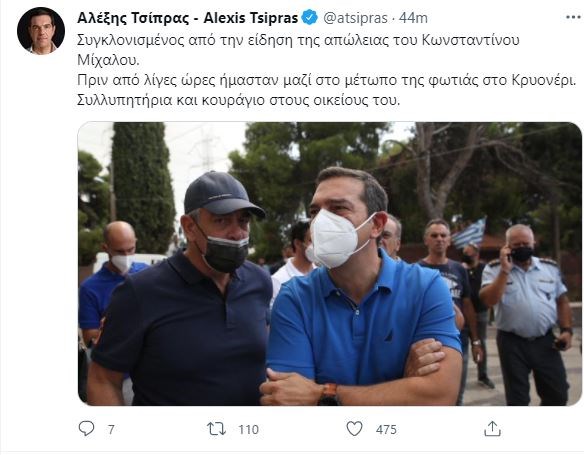Open the round profile avatar photo
Viewport: 584px width, 455px height.
(x=41, y=31)
